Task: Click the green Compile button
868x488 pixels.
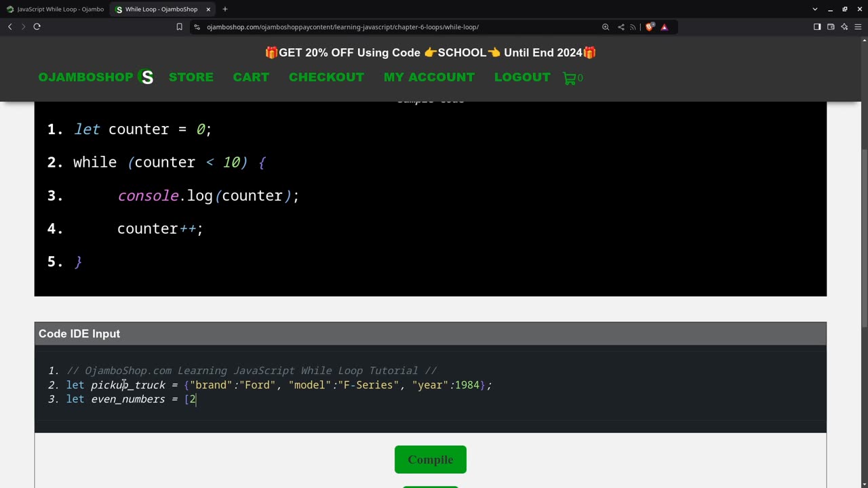Action: (431, 460)
